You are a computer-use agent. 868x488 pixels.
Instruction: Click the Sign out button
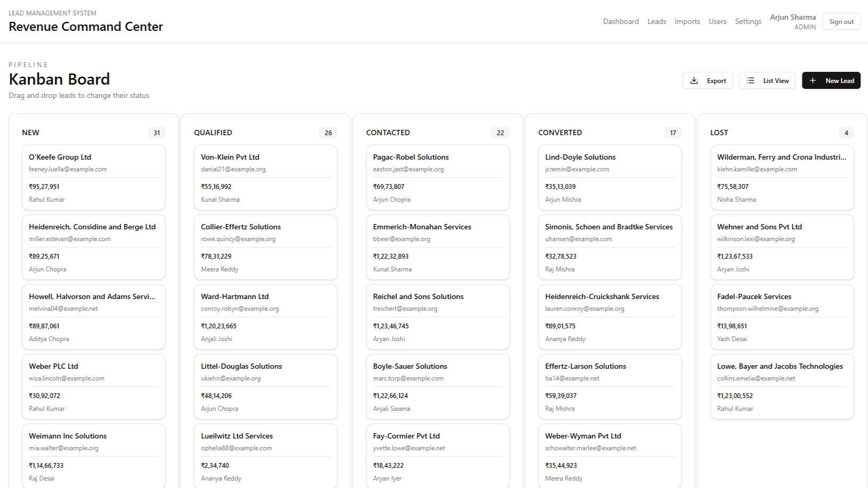[x=841, y=21]
